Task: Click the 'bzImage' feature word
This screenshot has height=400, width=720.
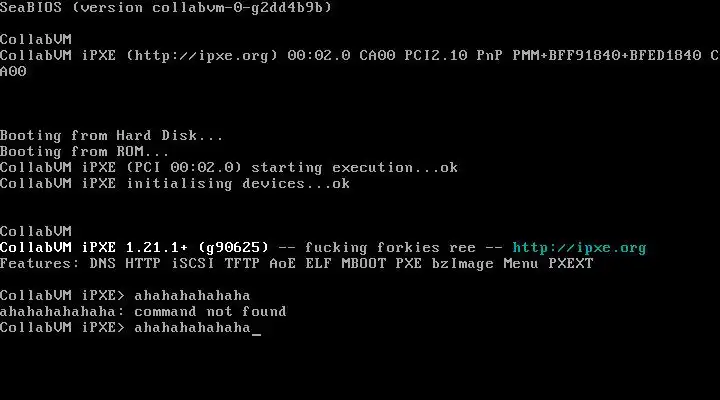Action: pyautogui.click(x=462, y=264)
